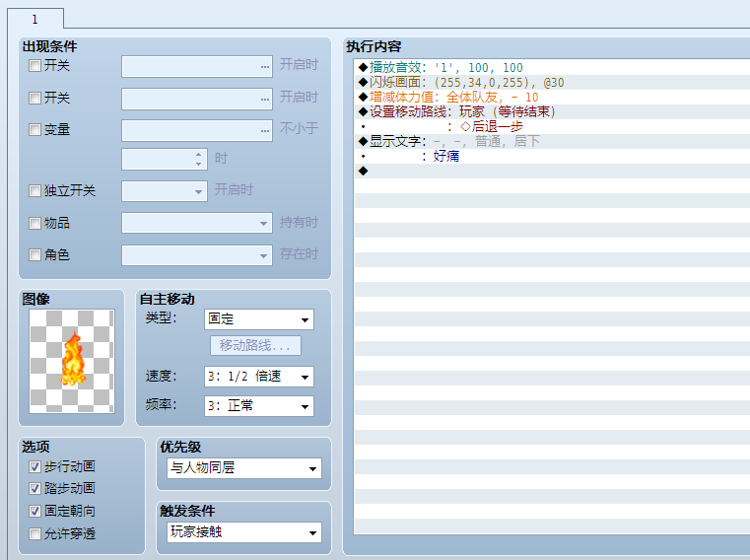Check the 允许穿透 option
This screenshot has width=750, height=560.
click(34, 533)
